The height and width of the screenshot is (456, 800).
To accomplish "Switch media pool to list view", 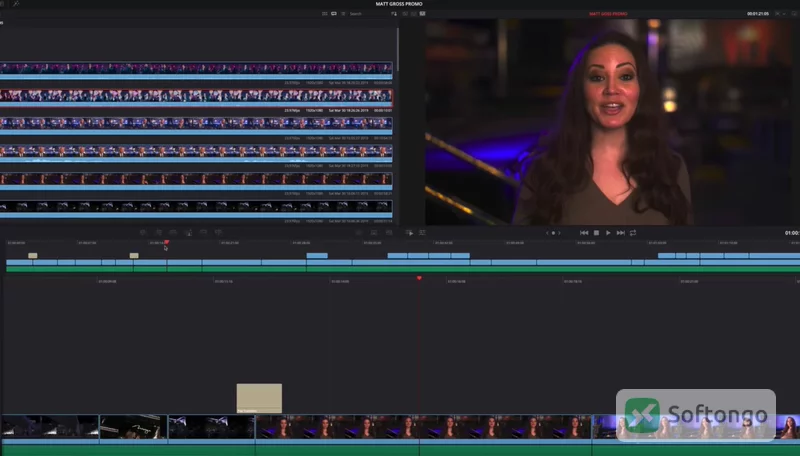I will tap(343, 14).
